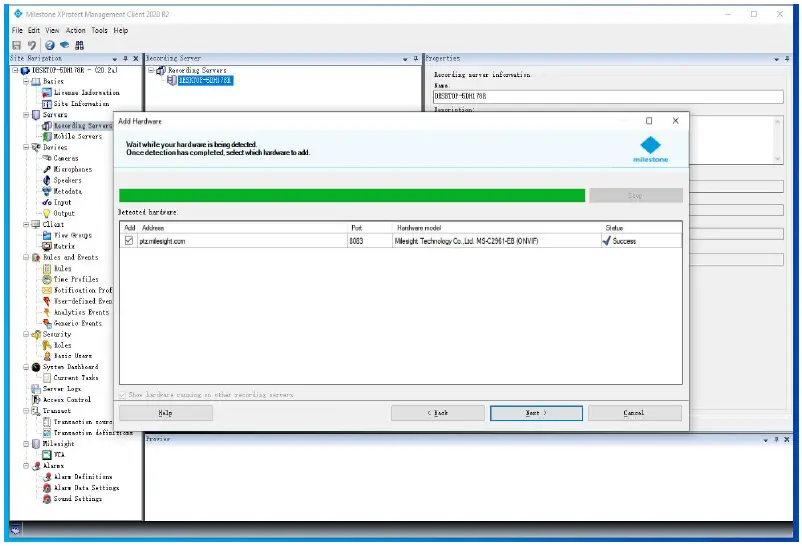Click the Alarm Definitions icon
The width and height of the screenshot is (802, 546).
click(x=47, y=477)
